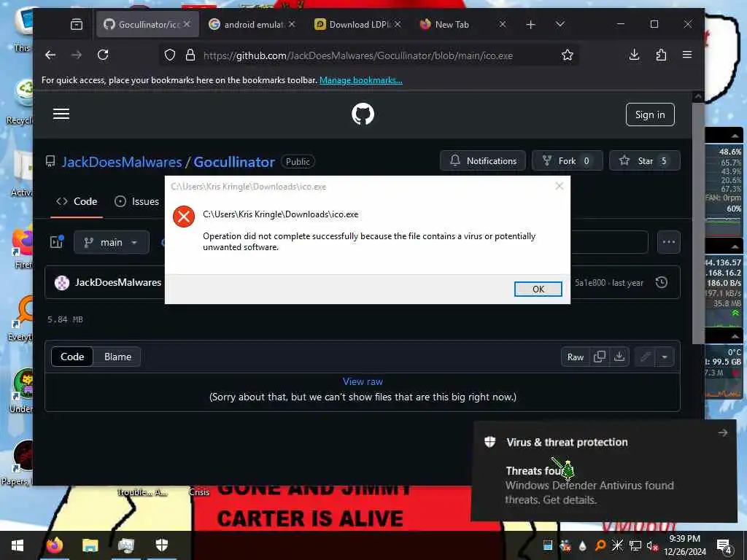
Task: Open Firefox View recent browsing icon
Action: [77, 24]
